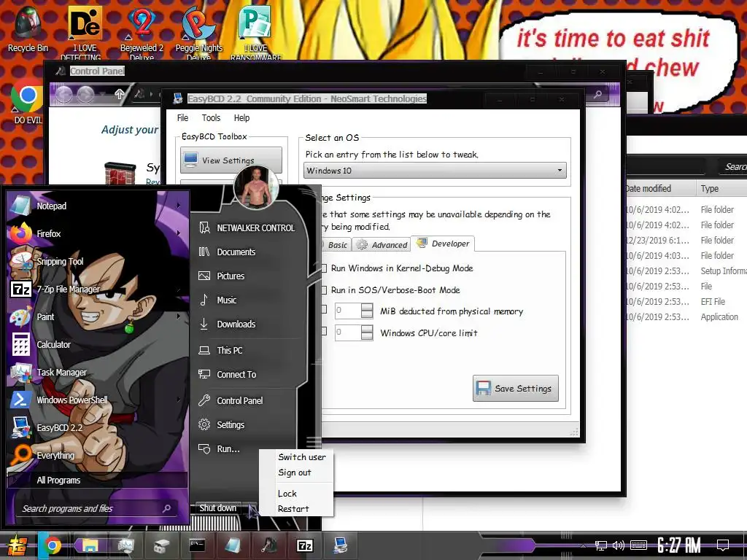747x560 pixels.
Task: Open Command Prompt taskbar icon
Action: pos(197,545)
